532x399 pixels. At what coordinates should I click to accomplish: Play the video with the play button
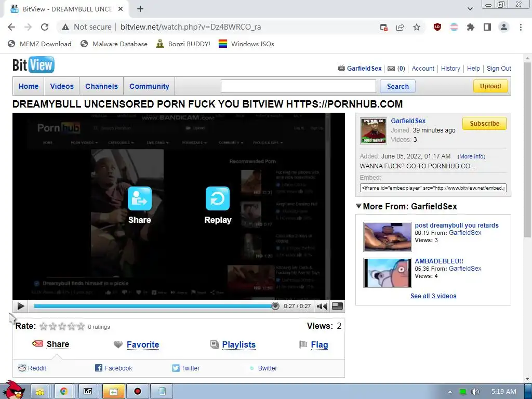[20, 306]
